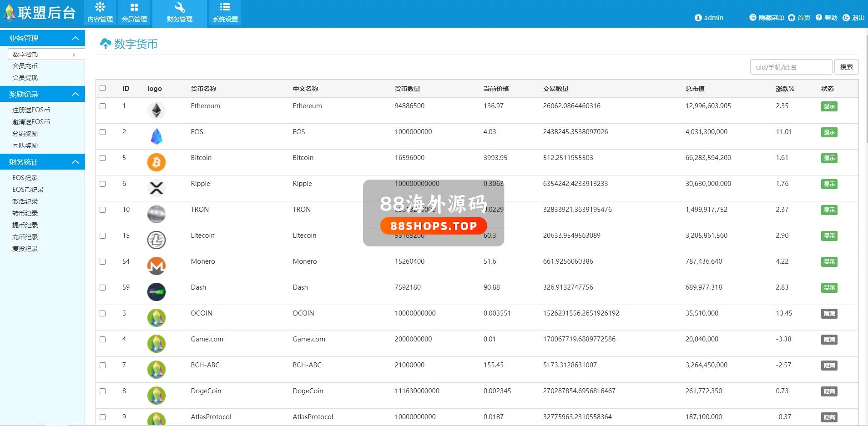Open the 内容管理 content management icon

click(100, 8)
